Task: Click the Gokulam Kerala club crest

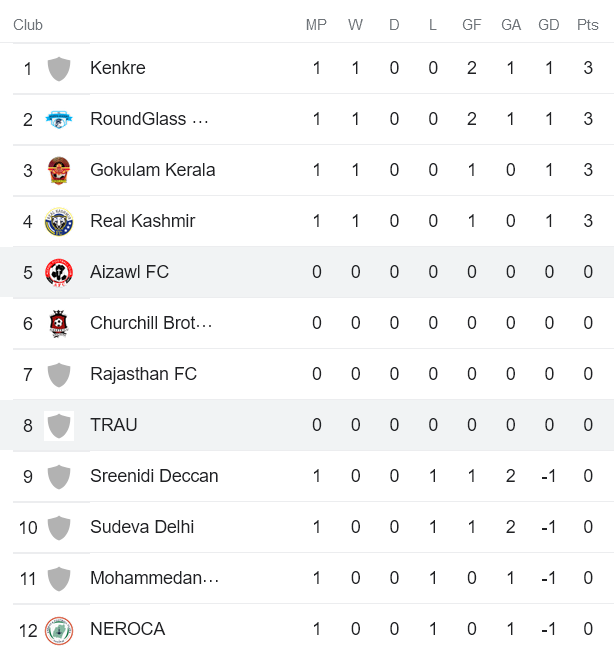Action: [x=59, y=171]
